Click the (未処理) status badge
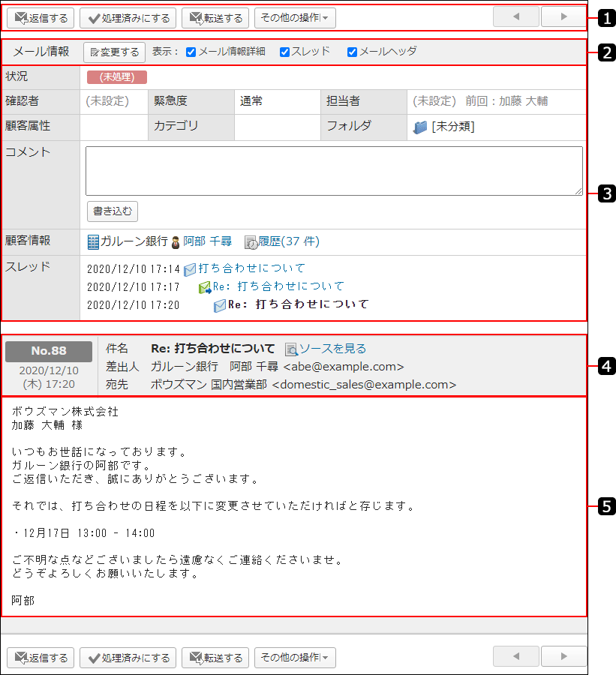 [117, 77]
